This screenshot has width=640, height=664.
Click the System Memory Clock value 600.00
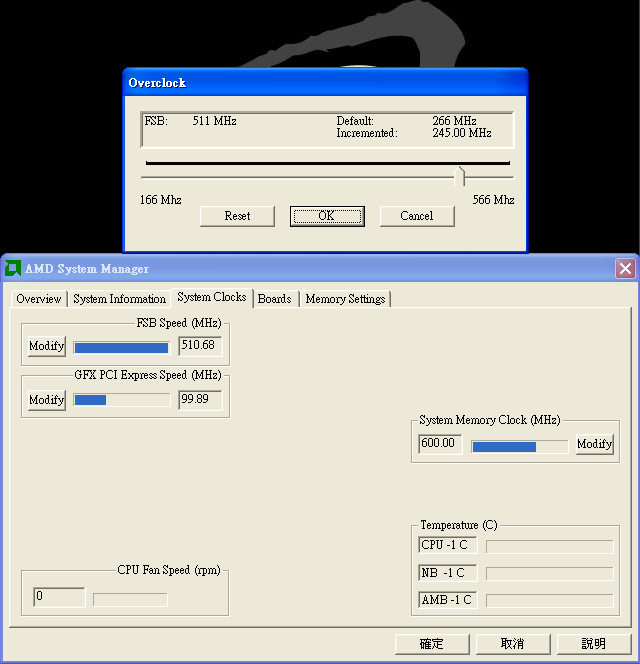[x=440, y=444]
